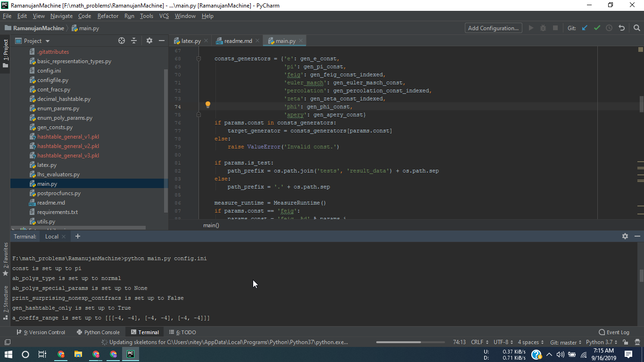Click the lightbulb intention action on line 74
The height and width of the screenshot is (362, 644).
(207, 104)
